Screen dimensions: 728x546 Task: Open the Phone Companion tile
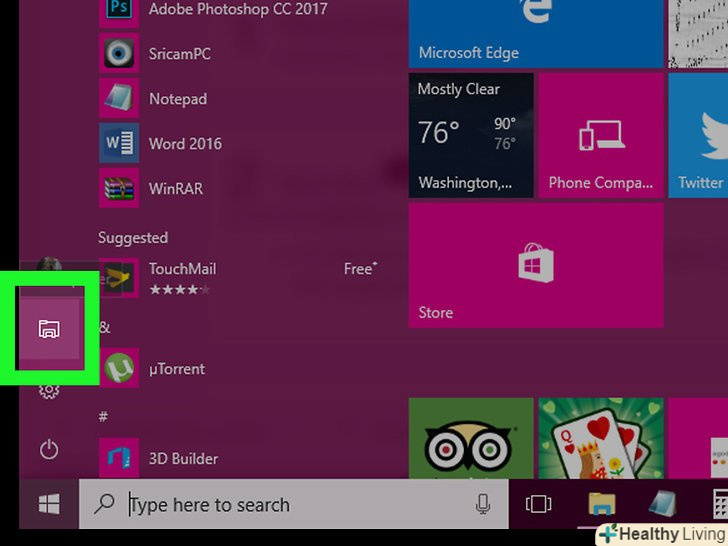click(x=601, y=135)
